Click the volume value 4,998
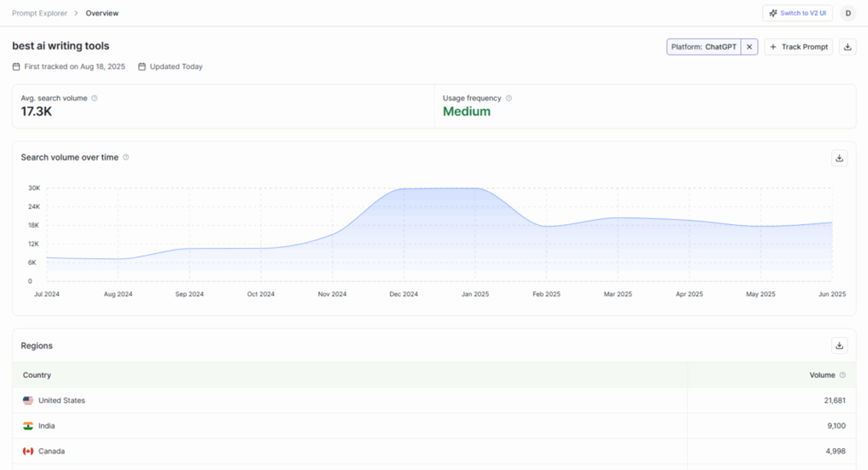Screen dimensions: 868x470 coord(835,451)
